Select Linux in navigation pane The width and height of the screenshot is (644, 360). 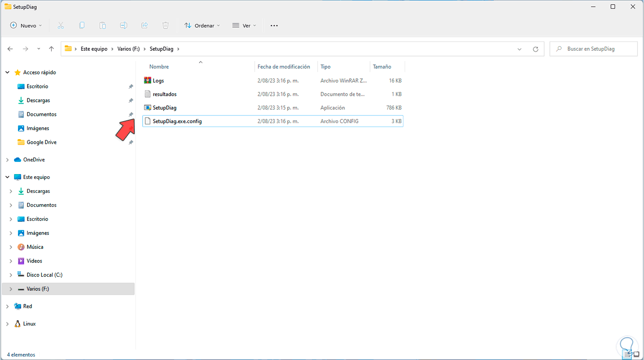click(x=29, y=324)
